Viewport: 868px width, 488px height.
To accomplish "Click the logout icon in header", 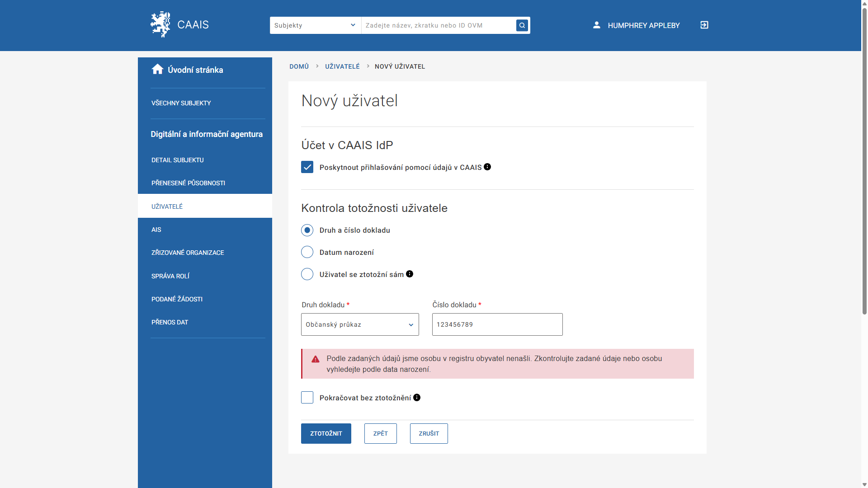I will tap(704, 25).
